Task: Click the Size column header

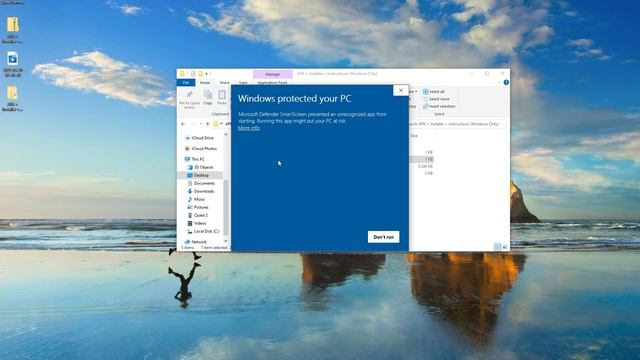Action: click(x=414, y=136)
